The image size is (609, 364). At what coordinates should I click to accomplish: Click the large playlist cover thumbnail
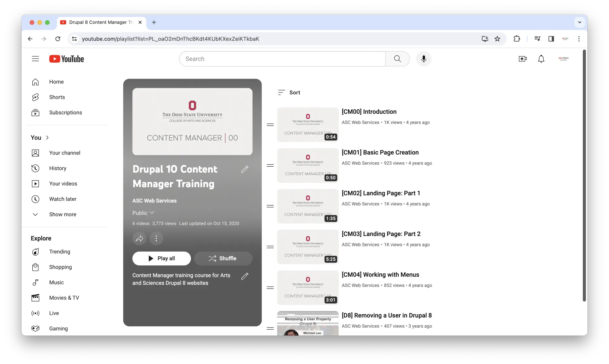point(192,122)
